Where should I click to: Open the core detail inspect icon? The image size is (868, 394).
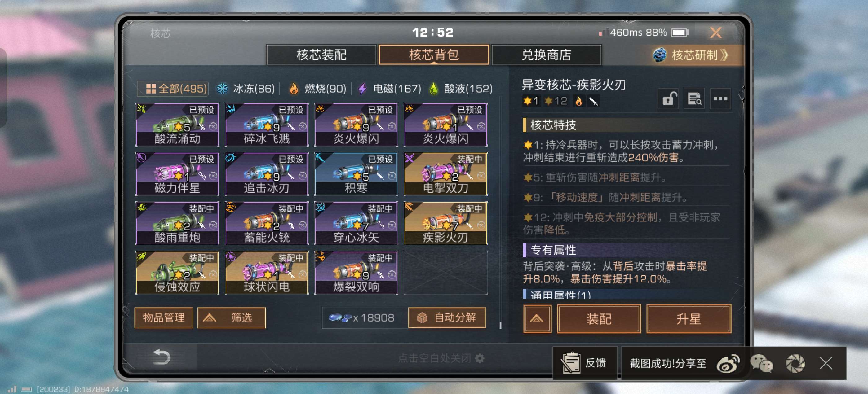pyautogui.click(x=694, y=99)
